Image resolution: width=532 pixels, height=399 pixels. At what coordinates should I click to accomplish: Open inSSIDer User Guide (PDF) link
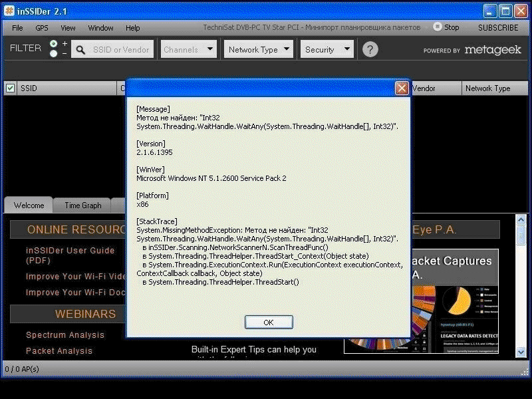[70, 255]
